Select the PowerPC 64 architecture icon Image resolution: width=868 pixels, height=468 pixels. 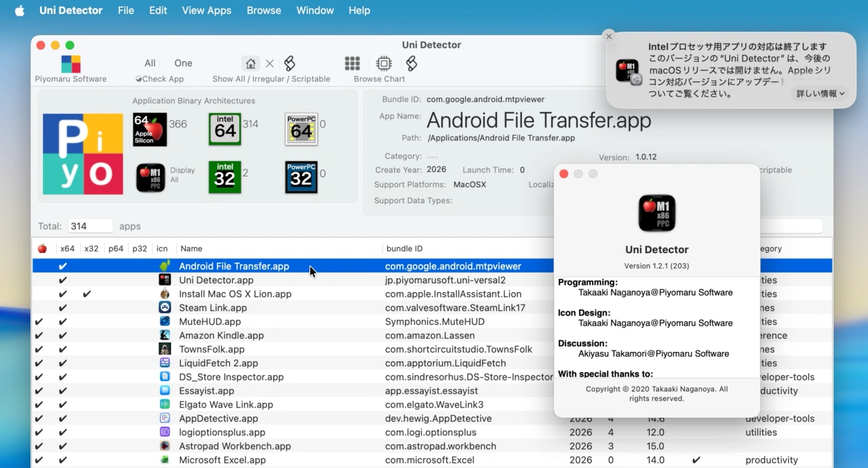pos(301,130)
